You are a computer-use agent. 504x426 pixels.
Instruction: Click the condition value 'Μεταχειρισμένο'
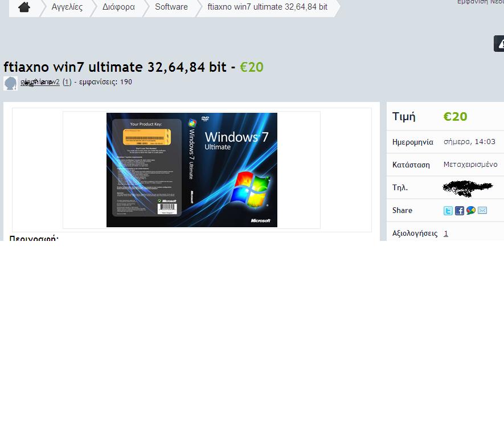point(470,164)
